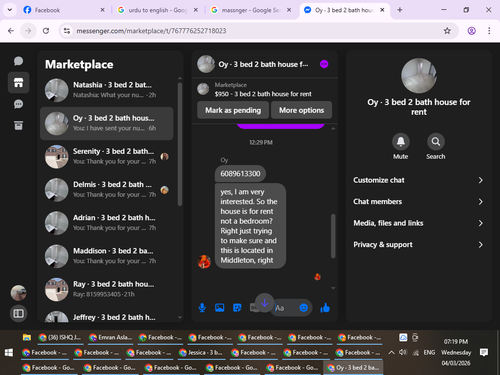Record a voice clip with microphone icon

(x=202, y=308)
